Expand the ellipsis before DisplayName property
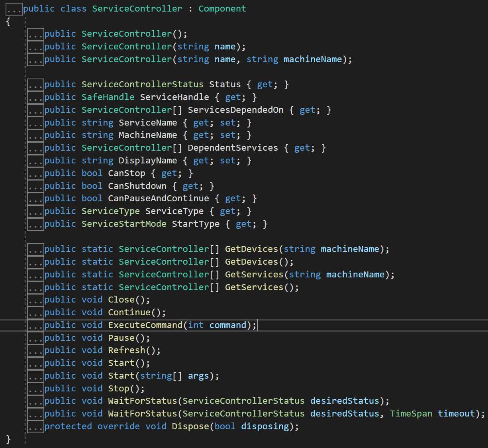This screenshot has width=488, height=448. [36, 161]
